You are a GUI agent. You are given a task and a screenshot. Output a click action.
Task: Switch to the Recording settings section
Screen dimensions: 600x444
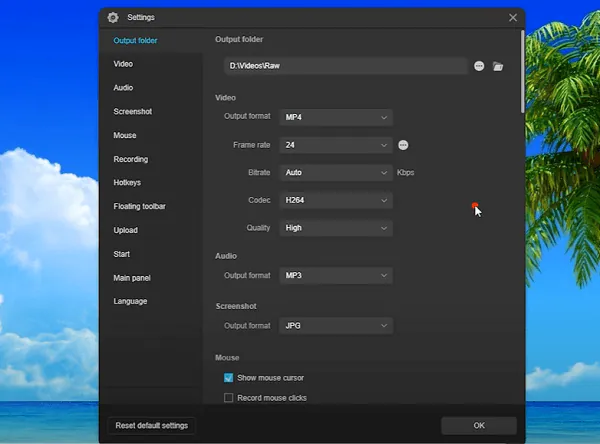[x=131, y=159]
